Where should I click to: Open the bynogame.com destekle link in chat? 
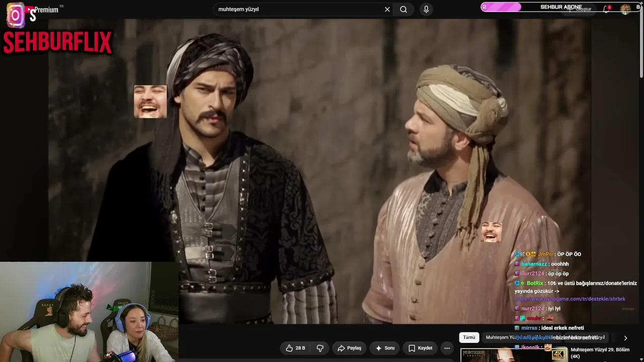click(570, 299)
